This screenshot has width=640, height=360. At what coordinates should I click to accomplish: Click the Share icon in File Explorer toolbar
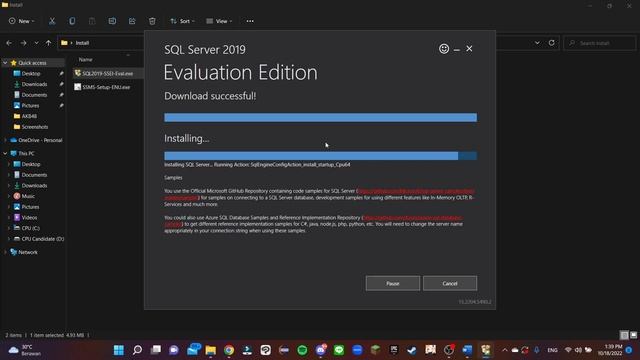(x=132, y=21)
